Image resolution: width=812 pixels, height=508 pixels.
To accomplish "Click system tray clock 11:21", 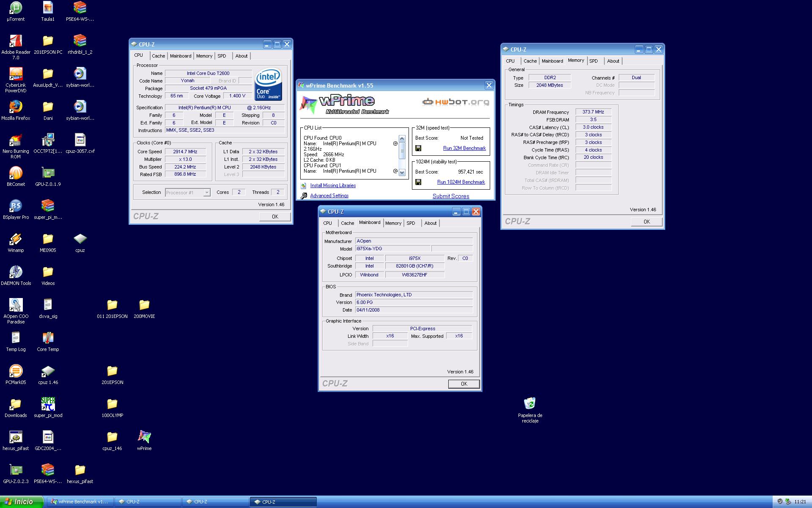I will tap(800, 502).
